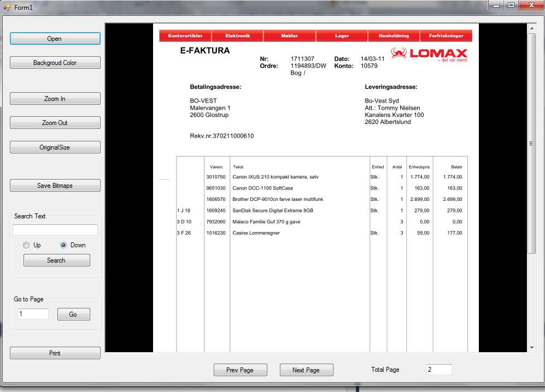
Task: Click the scrollbar up arrow
Action: [x=531, y=28]
